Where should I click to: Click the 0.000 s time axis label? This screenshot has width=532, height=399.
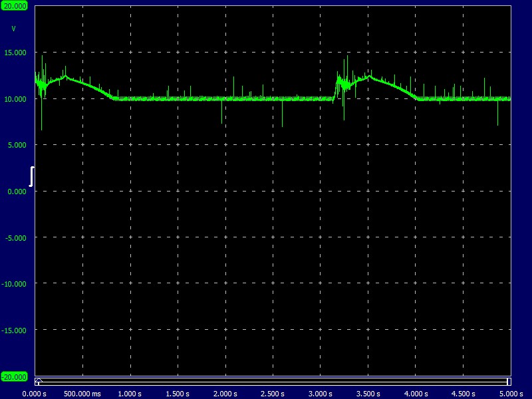(x=35, y=394)
